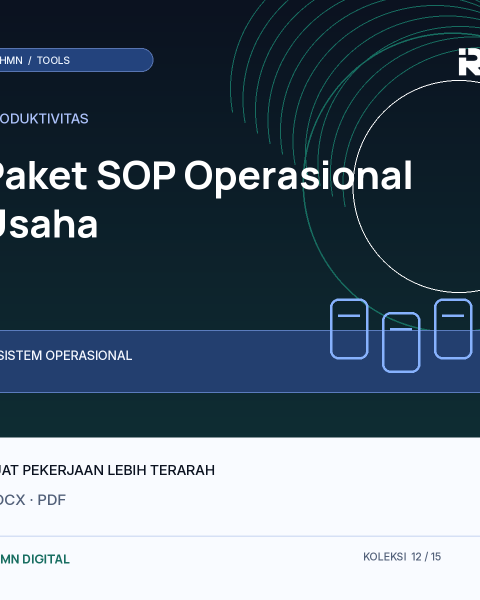Open the Paket SOP Operasional Usaha title

tap(206, 199)
